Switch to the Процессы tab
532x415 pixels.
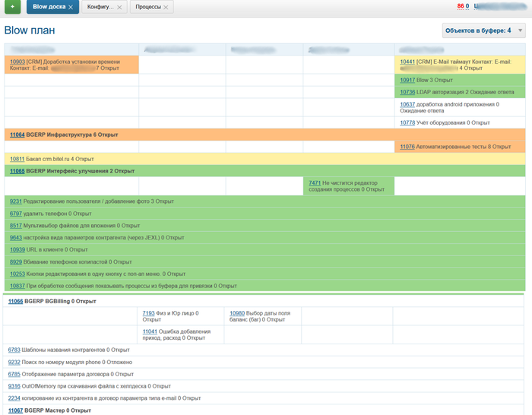(x=147, y=8)
